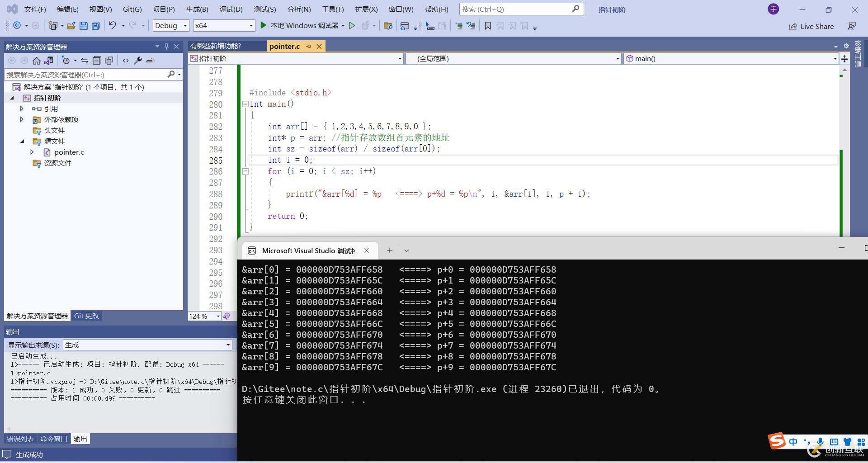Expand the 外部依赖项 tree node
Image resolution: width=868 pixels, height=463 pixels.
click(22, 119)
